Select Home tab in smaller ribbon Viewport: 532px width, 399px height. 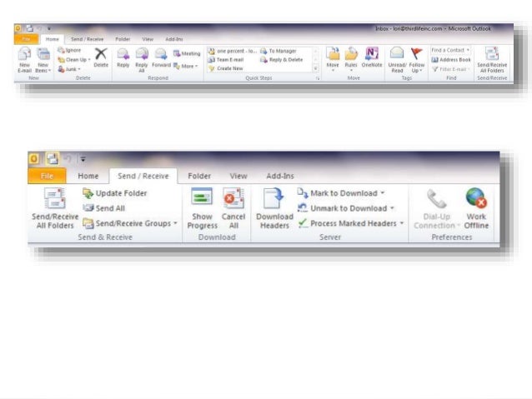coord(52,39)
